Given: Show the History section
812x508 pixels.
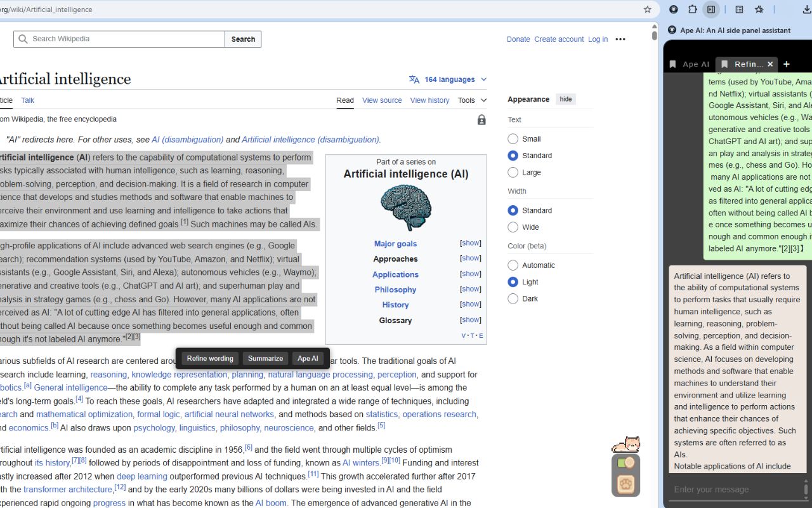Looking at the screenshot, I should [471, 304].
